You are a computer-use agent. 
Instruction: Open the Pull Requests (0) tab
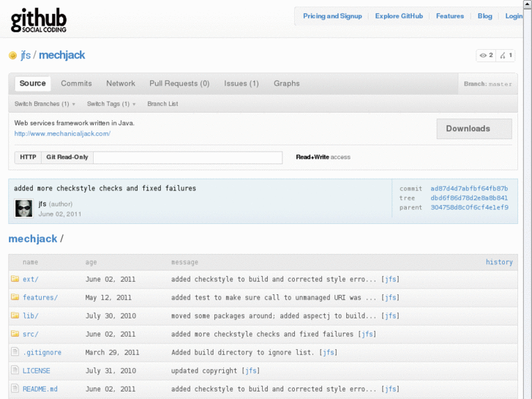[x=179, y=83]
